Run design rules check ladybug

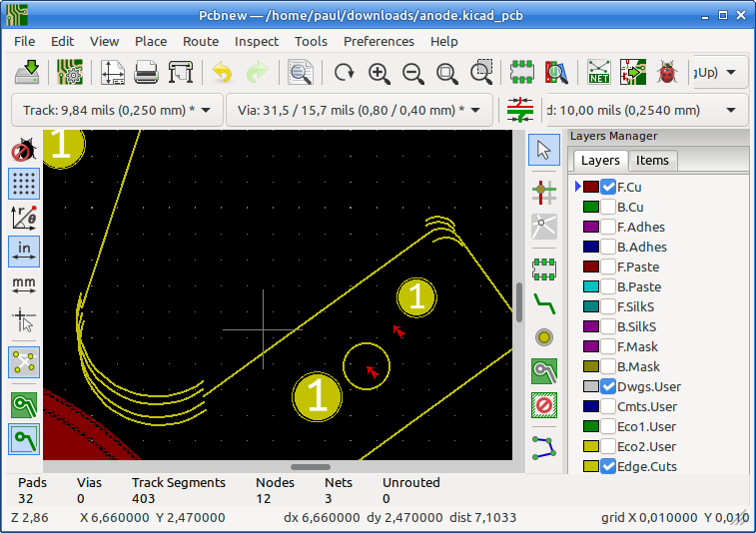coord(667,73)
